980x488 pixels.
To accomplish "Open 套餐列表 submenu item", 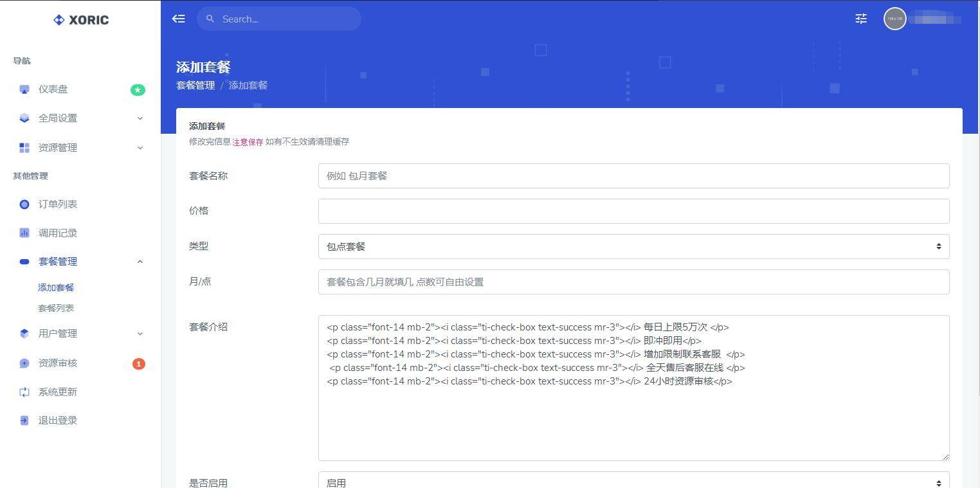I will pos(56,308).
